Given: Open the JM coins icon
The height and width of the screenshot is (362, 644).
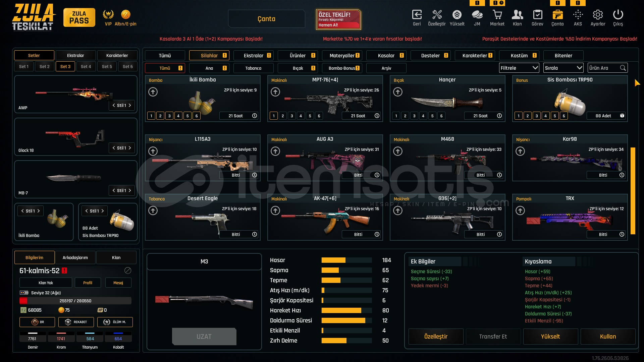Looking at the screenshot, I should click(477, 15).
